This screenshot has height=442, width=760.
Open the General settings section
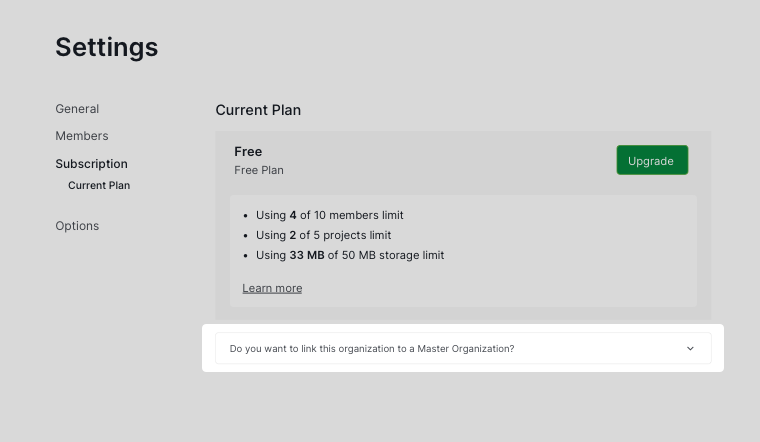77,109
